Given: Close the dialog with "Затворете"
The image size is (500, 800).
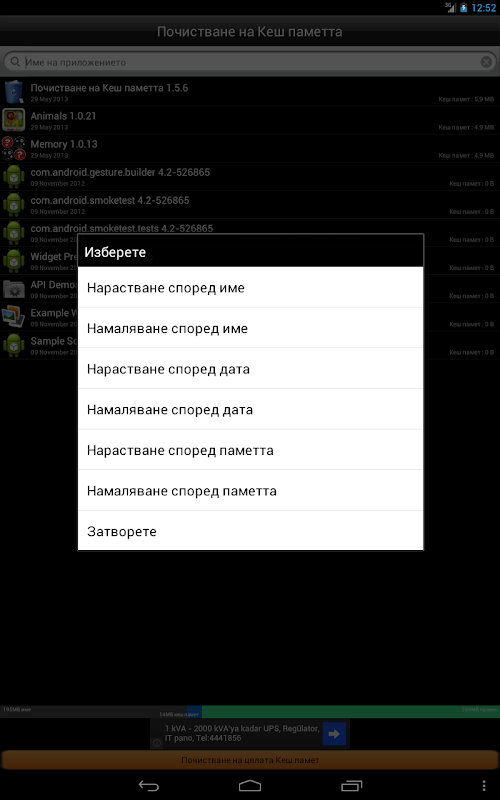Looking at the screenshot, I should click(x=251, y=531).
